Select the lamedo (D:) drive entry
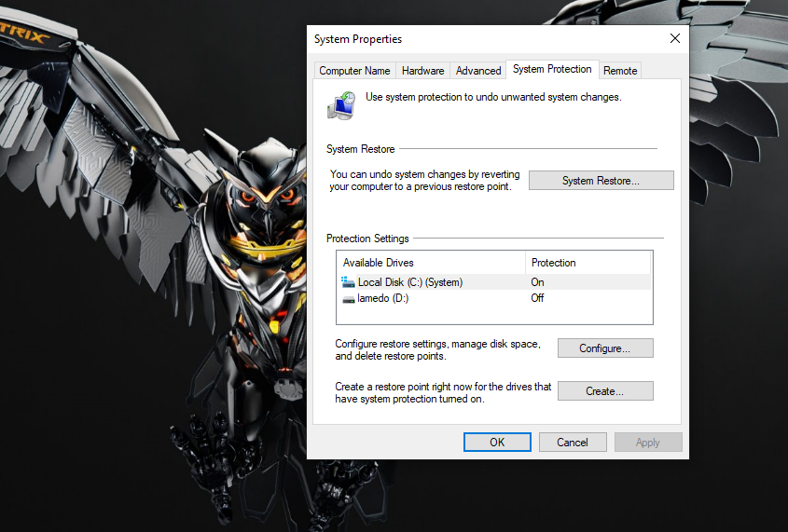This screenshot has width=788, height=532. coord(382,299)
